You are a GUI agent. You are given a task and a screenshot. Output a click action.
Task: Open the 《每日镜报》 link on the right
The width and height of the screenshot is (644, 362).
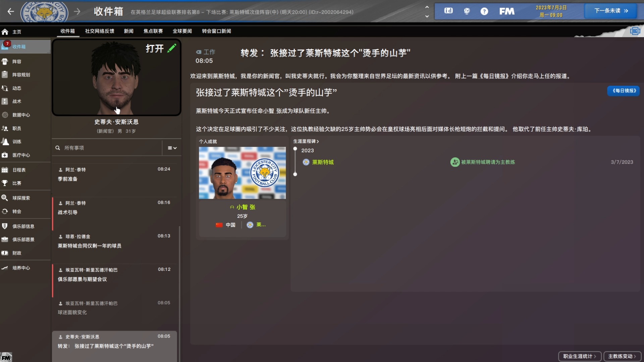click(x=623, y=91)
